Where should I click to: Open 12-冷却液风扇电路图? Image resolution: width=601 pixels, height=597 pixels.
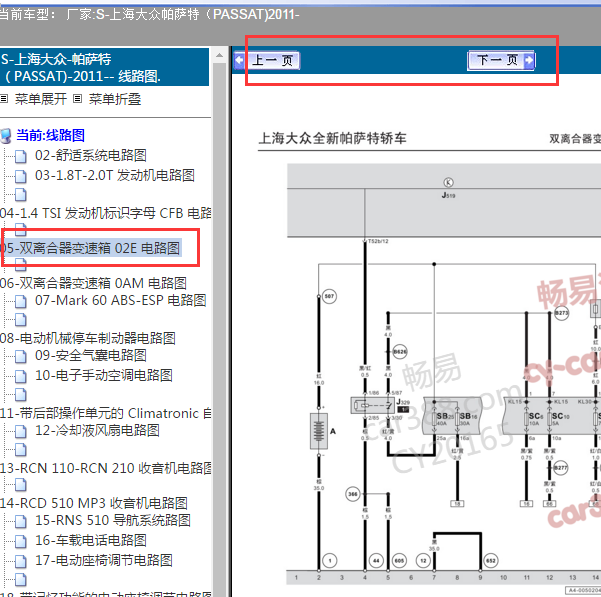coord(97,430)
